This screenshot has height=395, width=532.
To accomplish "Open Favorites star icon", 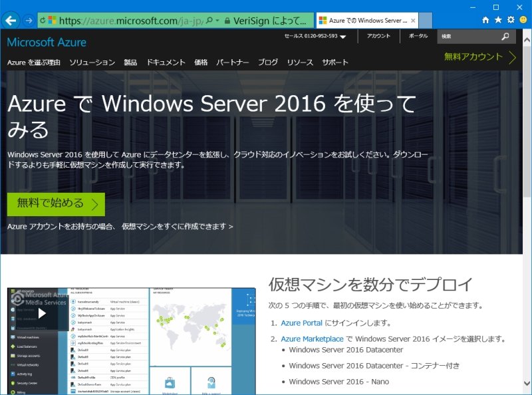I will pos(498,20).
